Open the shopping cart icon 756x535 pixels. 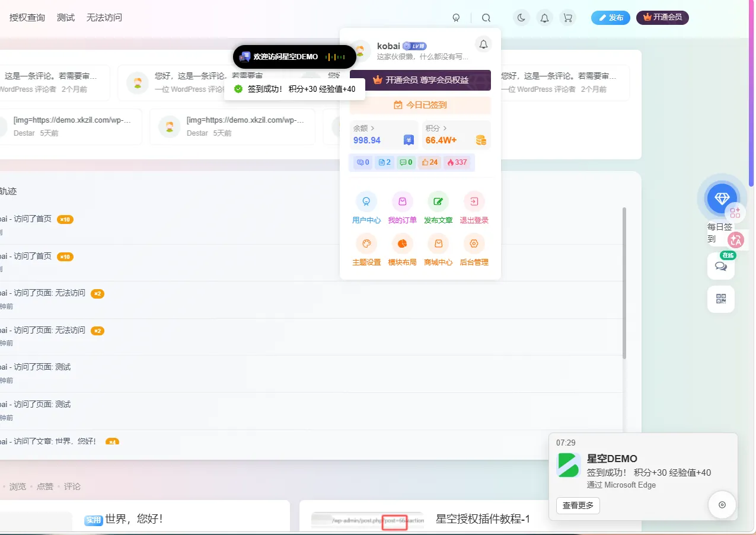coord(568,17)
